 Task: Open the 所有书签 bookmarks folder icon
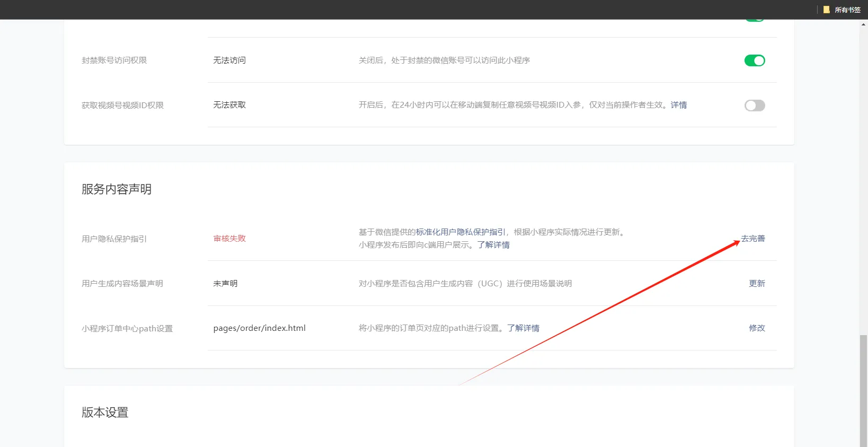click(x=826, y=10)
